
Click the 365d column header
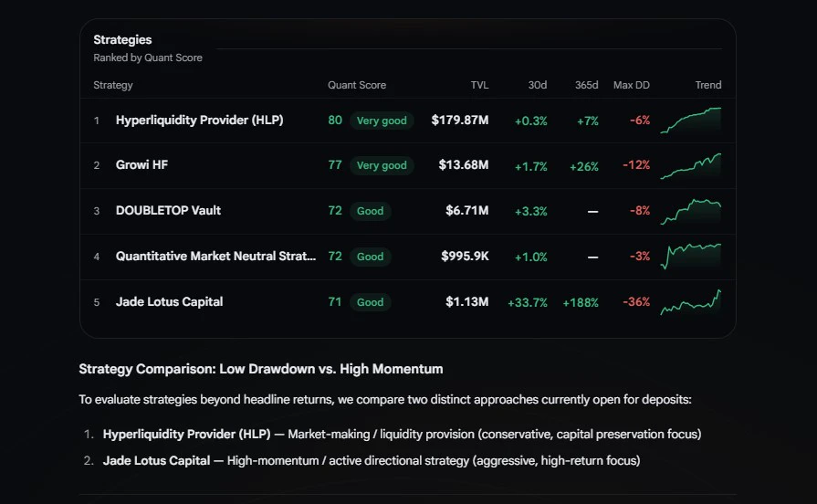[586, 85]
